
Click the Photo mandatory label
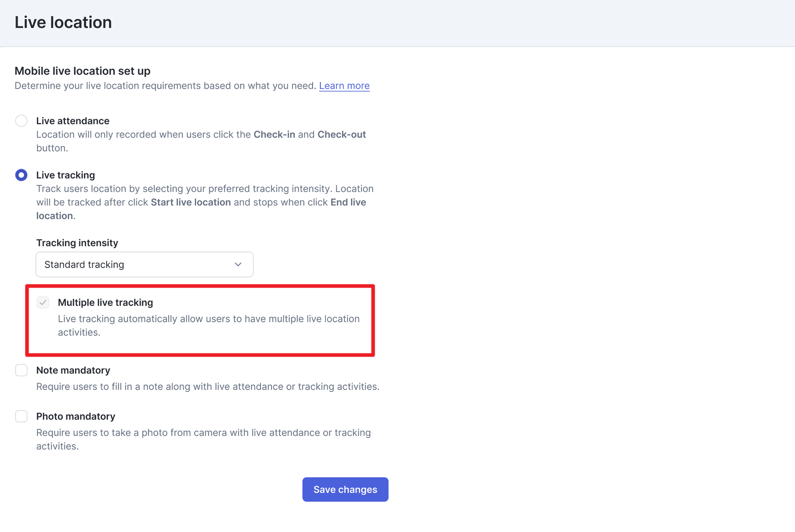click(76, 416)
